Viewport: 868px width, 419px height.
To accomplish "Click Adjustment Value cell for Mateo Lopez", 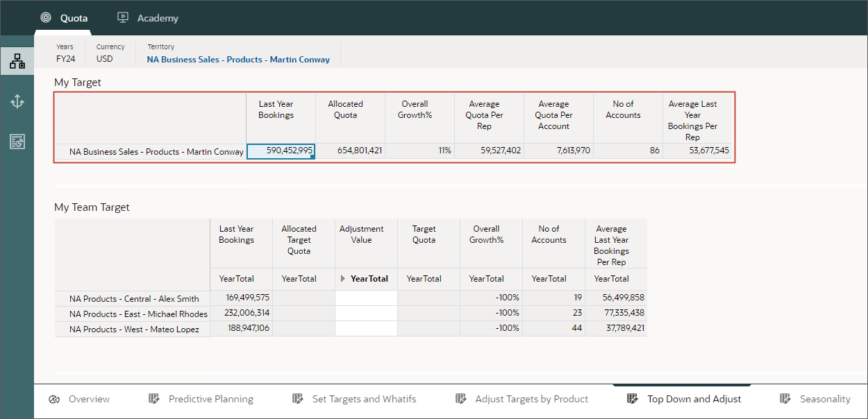I will pos(366,329).
